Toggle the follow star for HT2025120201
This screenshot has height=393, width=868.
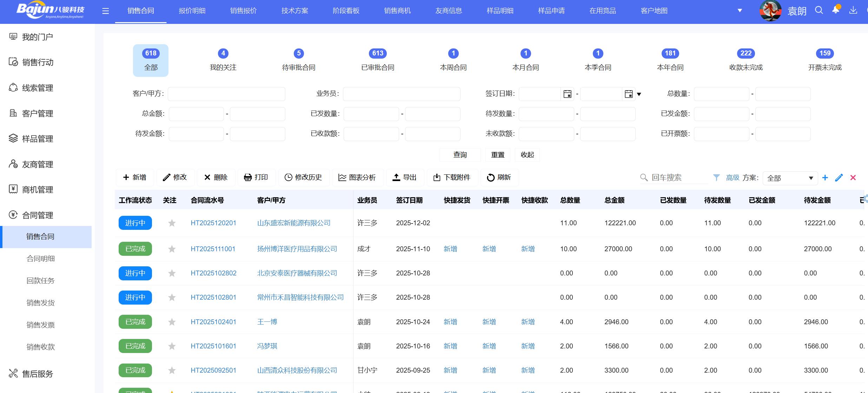[x=172, y=223]
